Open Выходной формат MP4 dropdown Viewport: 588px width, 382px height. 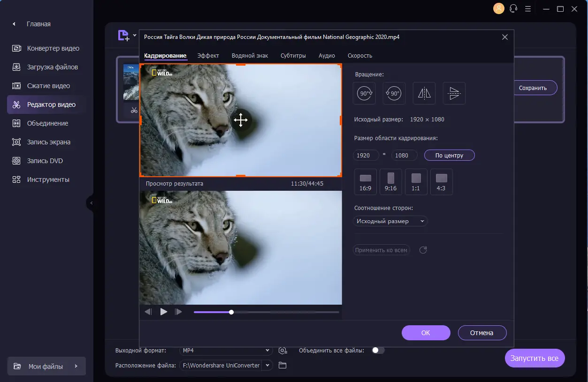pyautogui.click(x=226, y=351)
